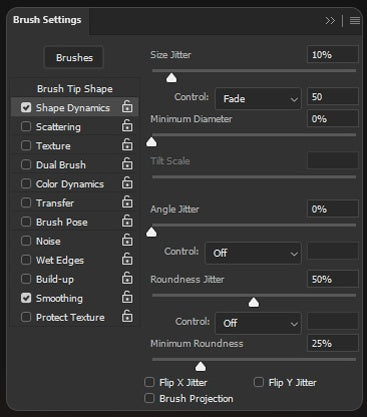Select the Color Dynamics label

(x=70, y=184)
